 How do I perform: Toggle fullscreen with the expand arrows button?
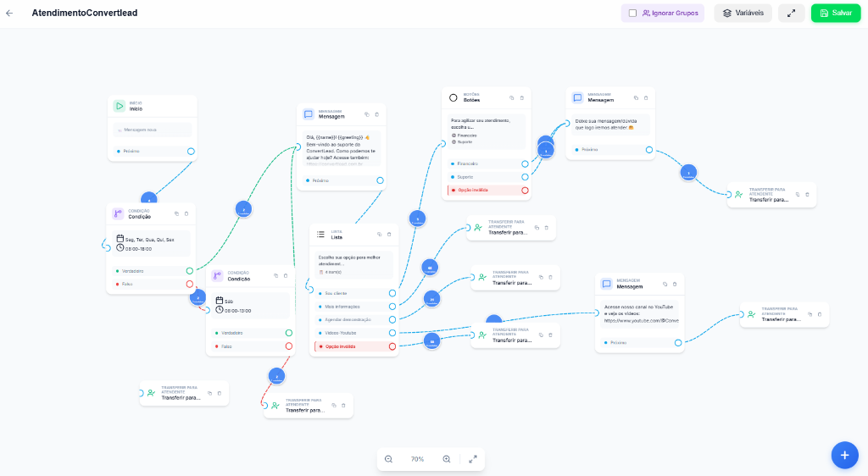tap(791, 14)
